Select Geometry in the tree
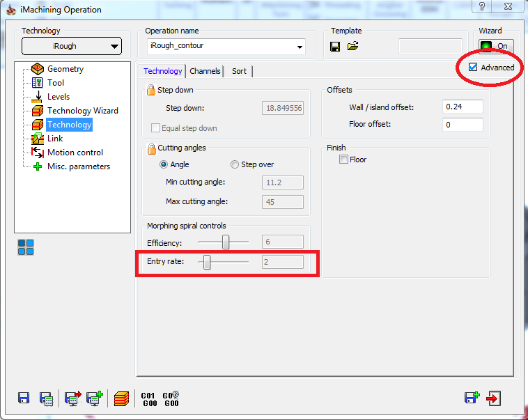The image size is (528, 420). click(65, 69)
